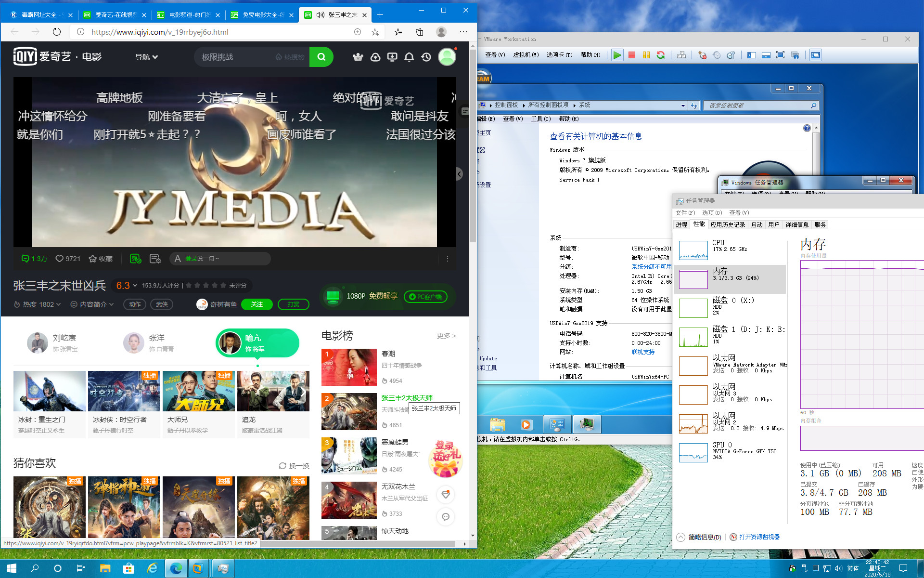This screenshot has height=578, width=924.
Task: Open Microsoft Store on the taskbar
Action: pyautogui.click(x=128, y=568)
